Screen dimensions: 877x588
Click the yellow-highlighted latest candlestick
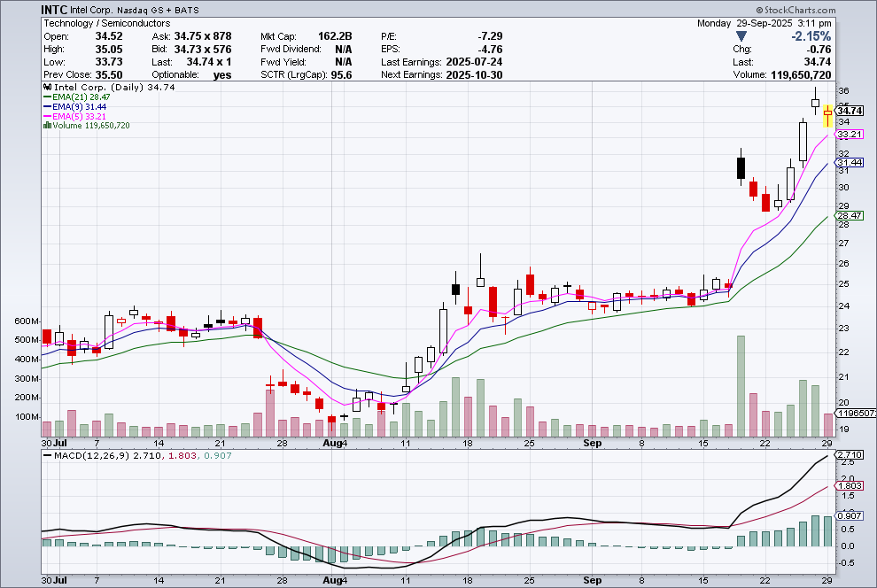827,114
